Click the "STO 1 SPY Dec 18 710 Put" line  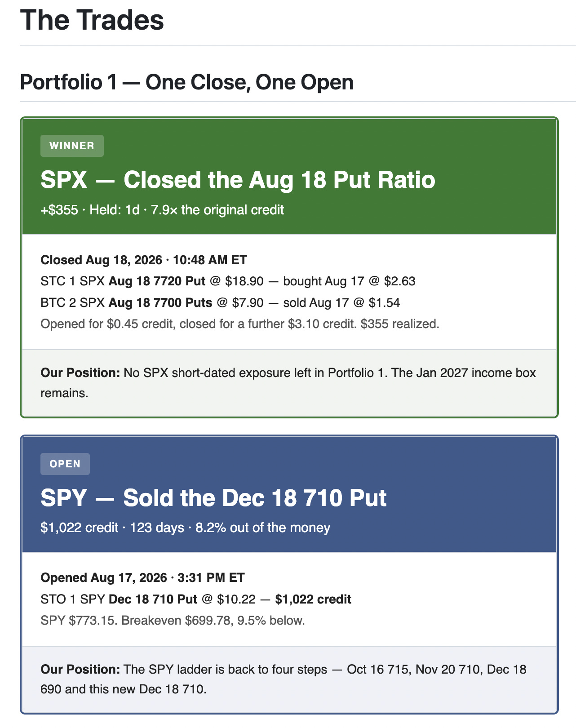[x=196, y=599]
